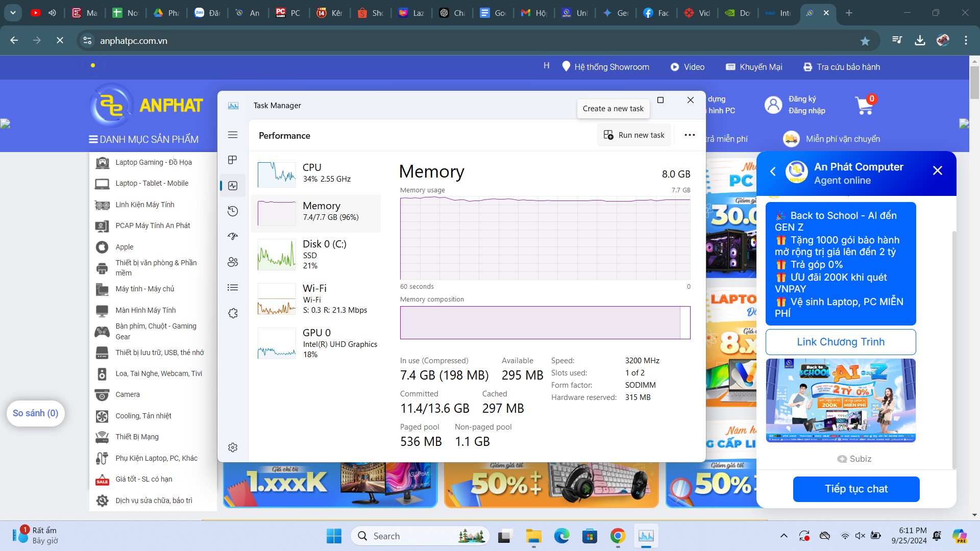
Task: Open Laptop Gaming - Đồ Họa category
Action: tap(153, 162)
